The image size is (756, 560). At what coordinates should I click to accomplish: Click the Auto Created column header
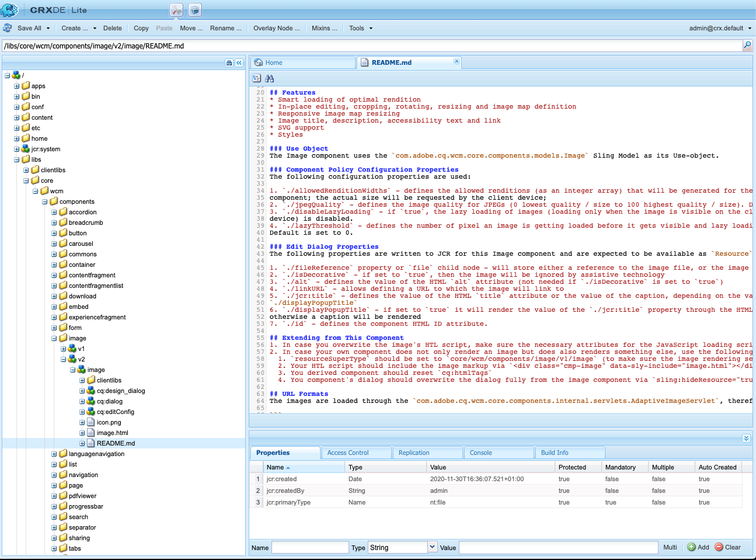pyautogui.click(x=718, y=467)
